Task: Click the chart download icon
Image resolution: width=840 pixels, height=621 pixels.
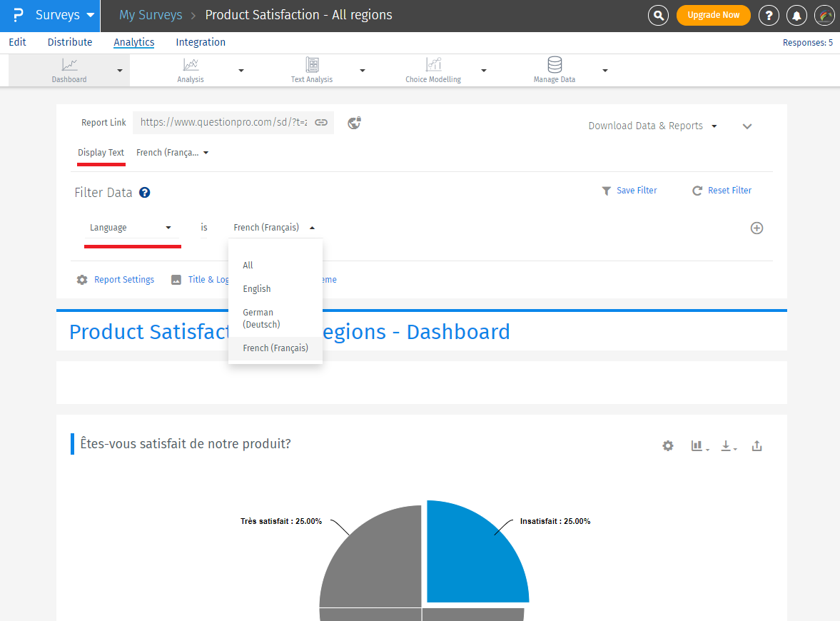Action: [x=727, y=445]
